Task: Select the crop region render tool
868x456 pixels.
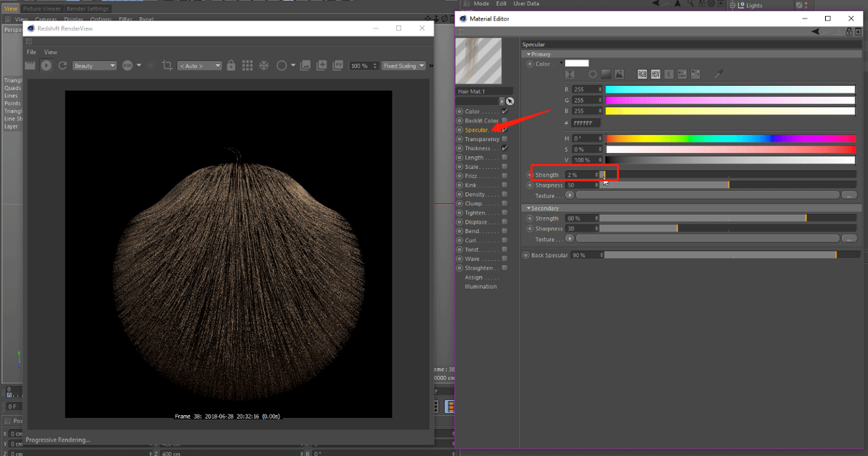Action: 167,66
